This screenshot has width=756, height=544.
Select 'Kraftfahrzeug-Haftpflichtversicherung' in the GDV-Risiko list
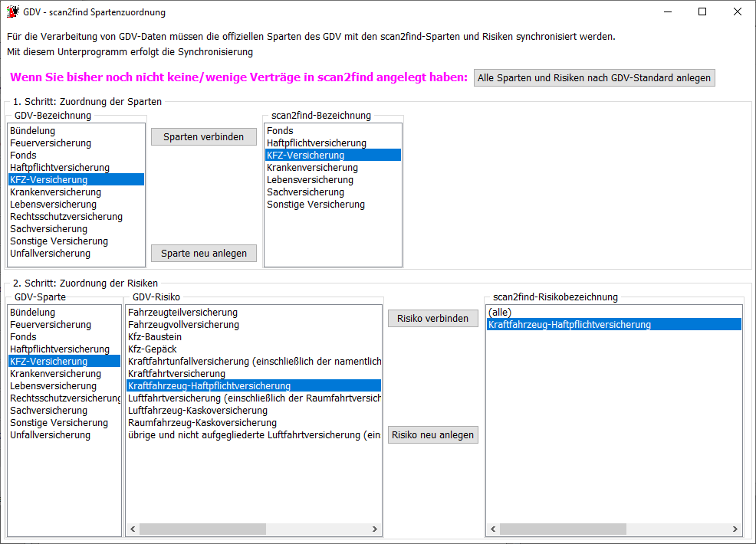(x=254, y=386)
